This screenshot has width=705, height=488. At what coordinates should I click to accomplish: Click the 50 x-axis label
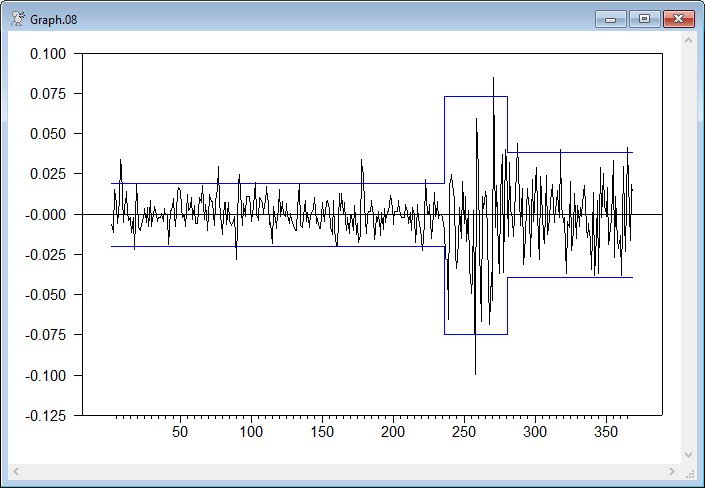coord(180,432)
